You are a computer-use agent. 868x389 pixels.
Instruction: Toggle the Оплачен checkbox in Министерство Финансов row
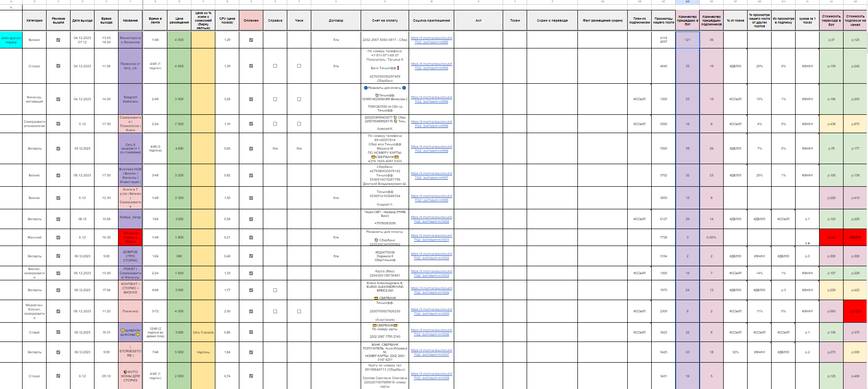(x=251, y=40)
